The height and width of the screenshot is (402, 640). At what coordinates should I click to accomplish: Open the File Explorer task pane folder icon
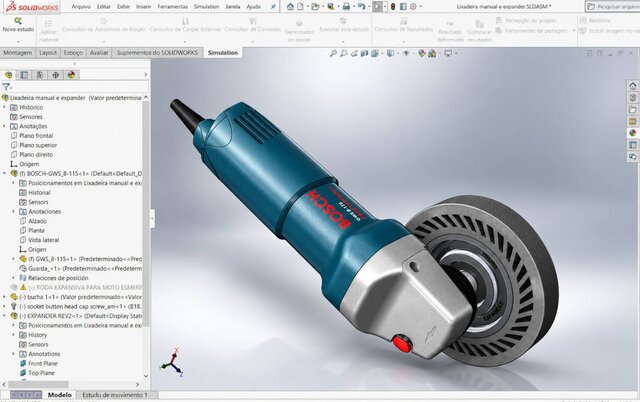point(633,109)
